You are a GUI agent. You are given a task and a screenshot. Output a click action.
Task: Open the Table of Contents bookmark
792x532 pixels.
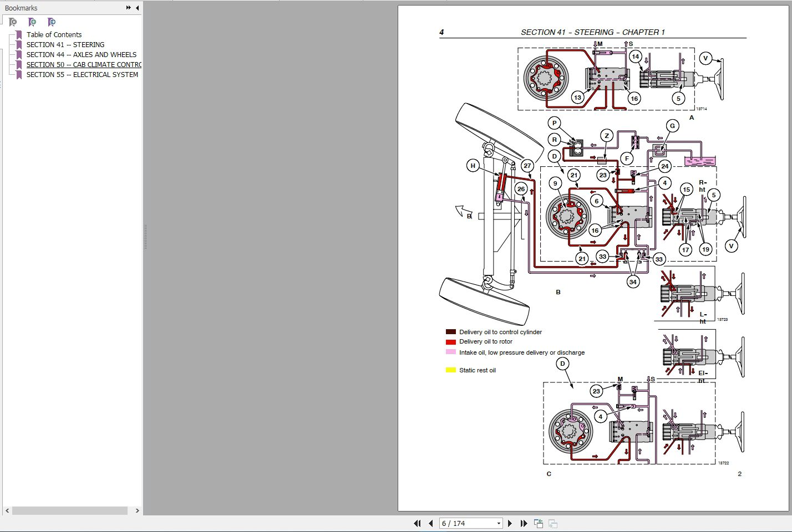point(54,34)
